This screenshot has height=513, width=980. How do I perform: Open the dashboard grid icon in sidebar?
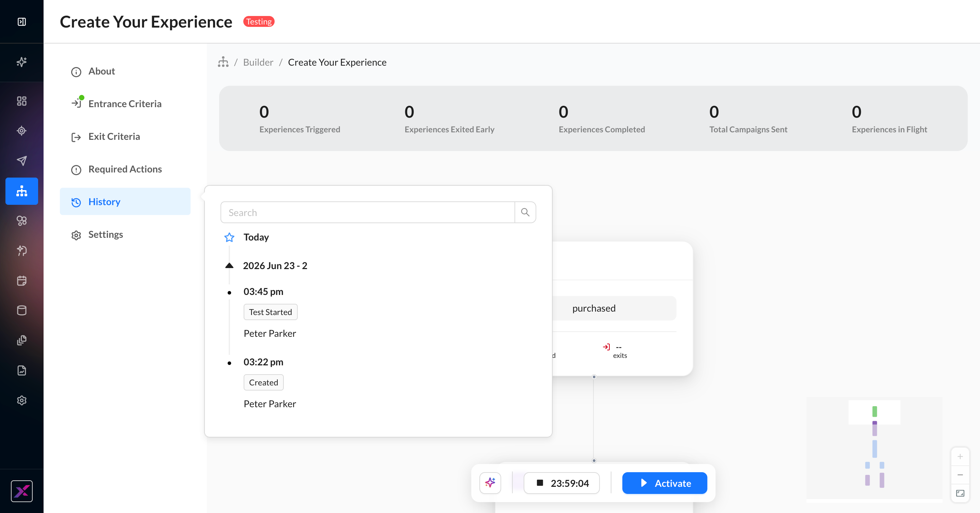point(22,101)
